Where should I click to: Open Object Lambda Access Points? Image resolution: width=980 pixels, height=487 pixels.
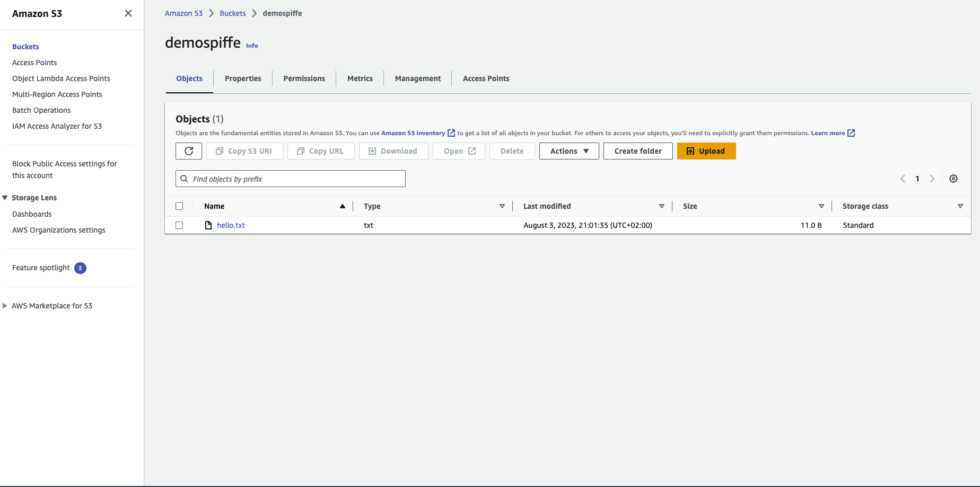[61, 78]
